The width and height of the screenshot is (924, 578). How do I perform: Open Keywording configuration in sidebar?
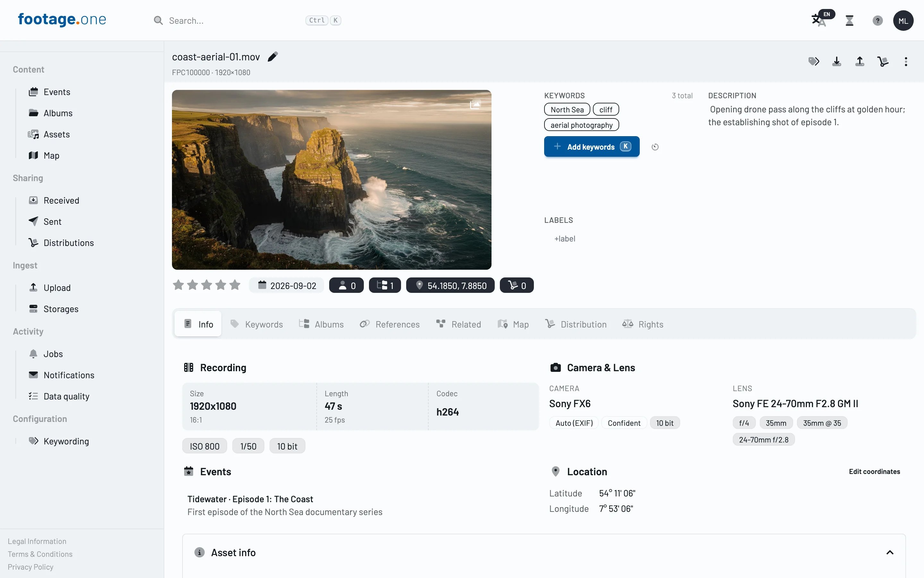[x=59, y=441]
